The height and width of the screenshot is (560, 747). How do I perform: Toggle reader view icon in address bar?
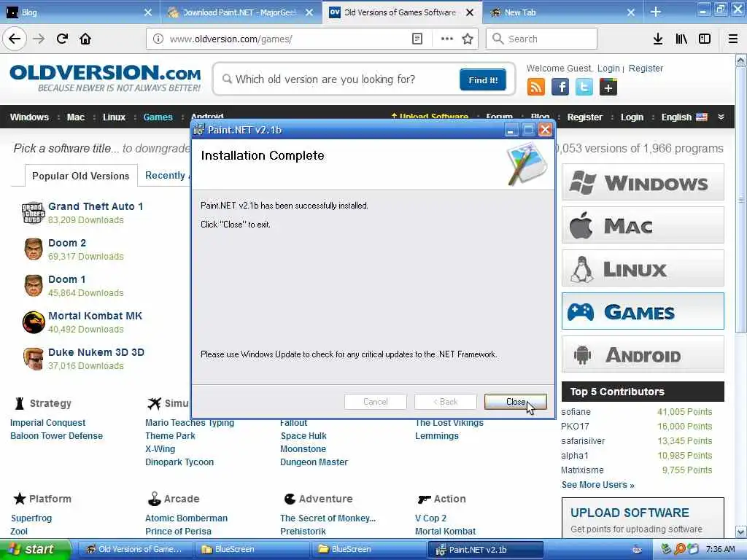[x=417, y=39]
